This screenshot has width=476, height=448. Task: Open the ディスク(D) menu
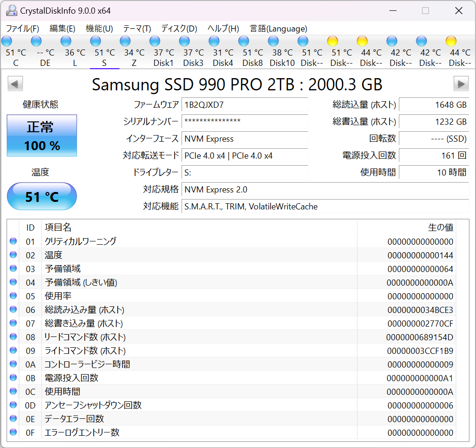(x=179, y=29)
